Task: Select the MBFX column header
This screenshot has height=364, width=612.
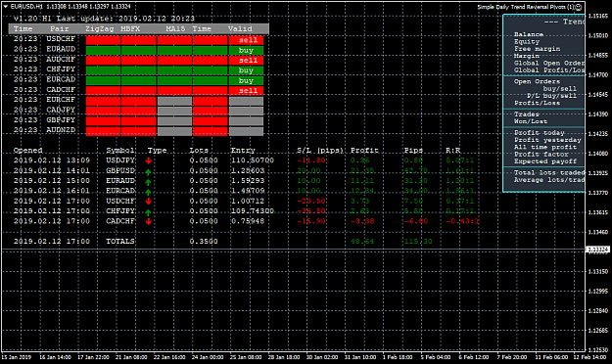Action: (130, 29)
